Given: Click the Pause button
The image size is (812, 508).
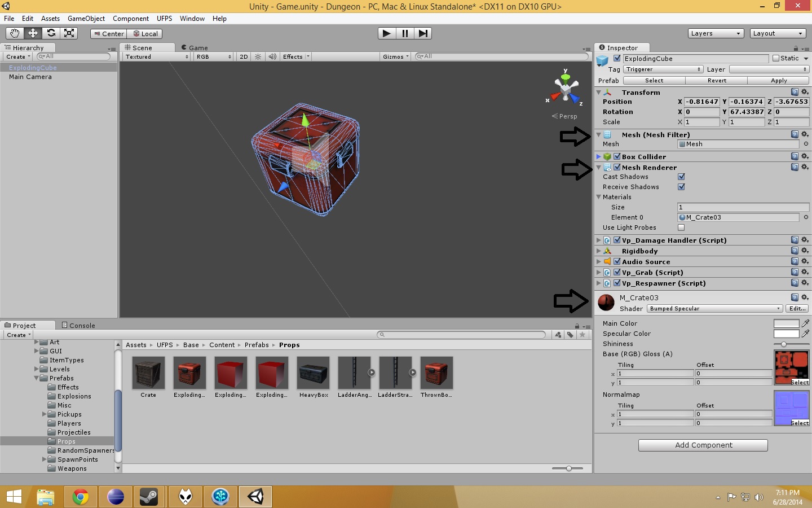Looking at the screenshot, I should click(405, 33).
